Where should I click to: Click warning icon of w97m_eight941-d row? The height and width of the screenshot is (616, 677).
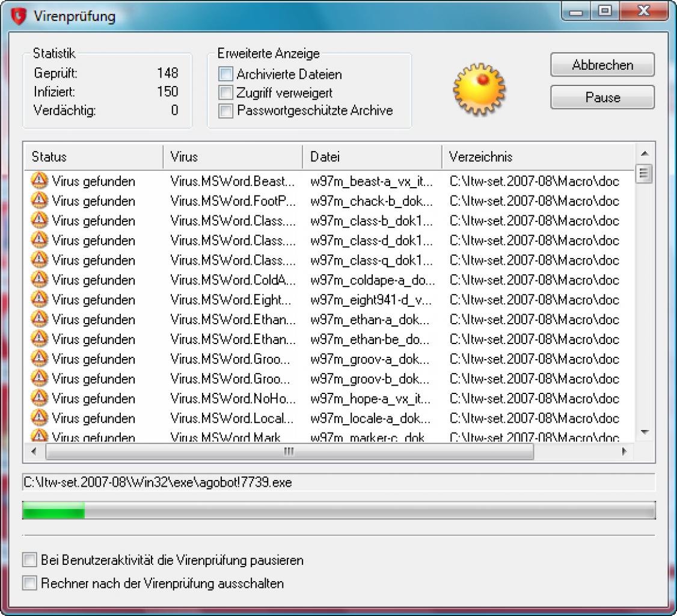(x=39, y=300)
